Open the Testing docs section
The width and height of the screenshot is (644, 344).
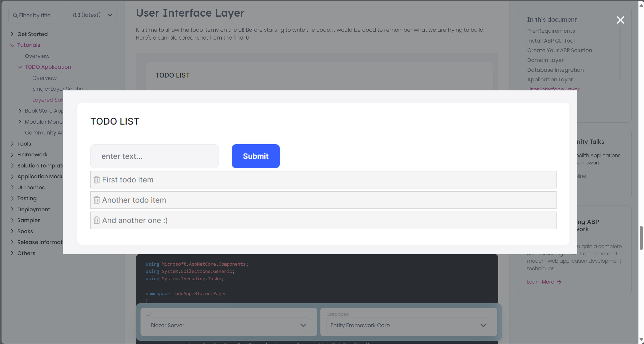click(27, 198)
